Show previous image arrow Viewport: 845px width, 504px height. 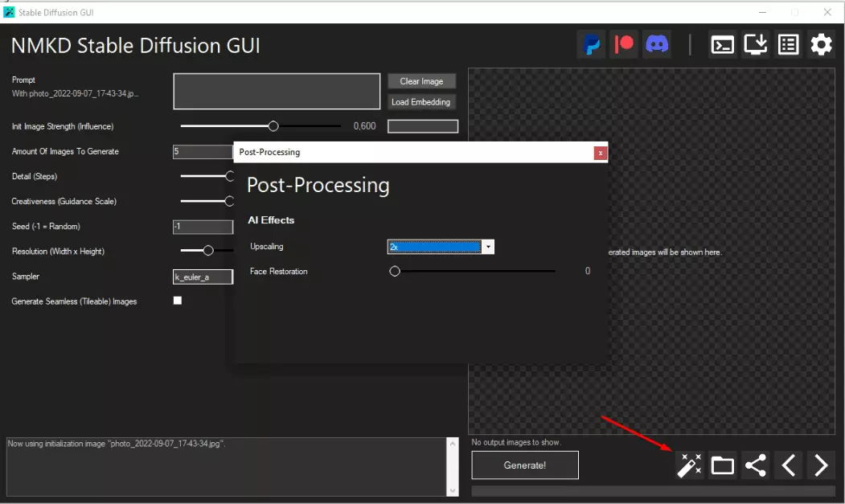pyautogui.click(x=789, y=465)
